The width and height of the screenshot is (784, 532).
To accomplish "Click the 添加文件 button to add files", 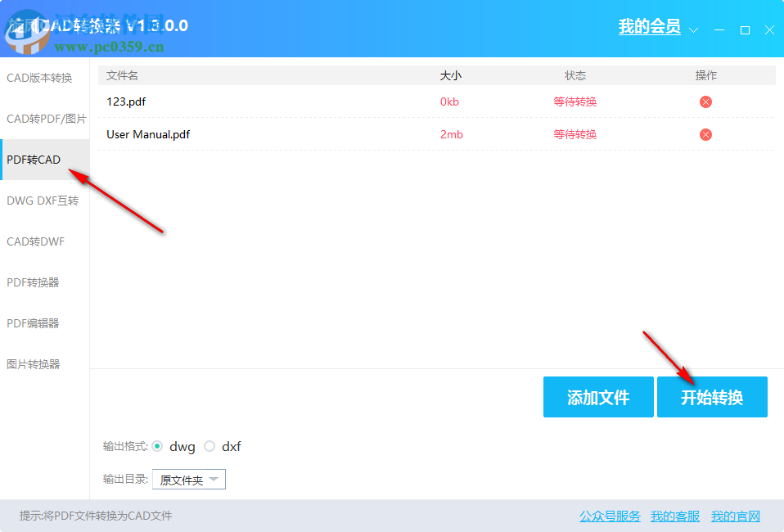I will coord(598,397).
